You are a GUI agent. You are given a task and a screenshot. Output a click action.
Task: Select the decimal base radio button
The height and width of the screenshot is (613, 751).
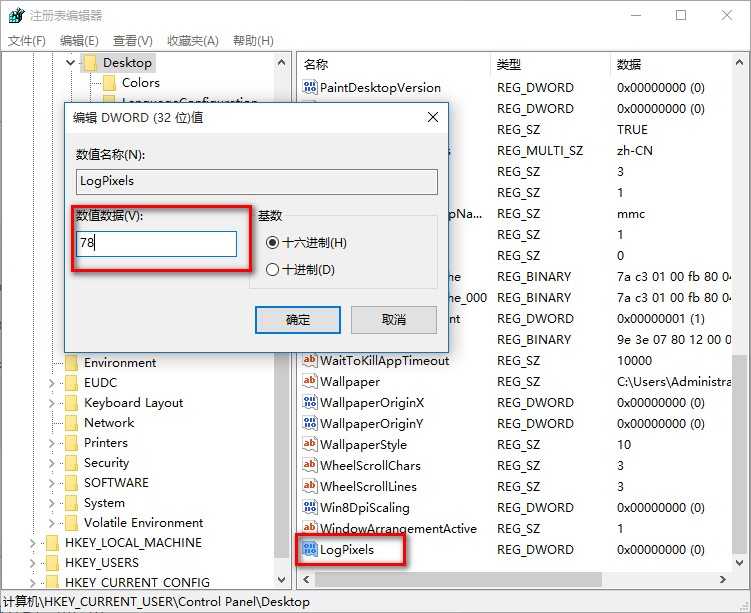coord(272,270)
